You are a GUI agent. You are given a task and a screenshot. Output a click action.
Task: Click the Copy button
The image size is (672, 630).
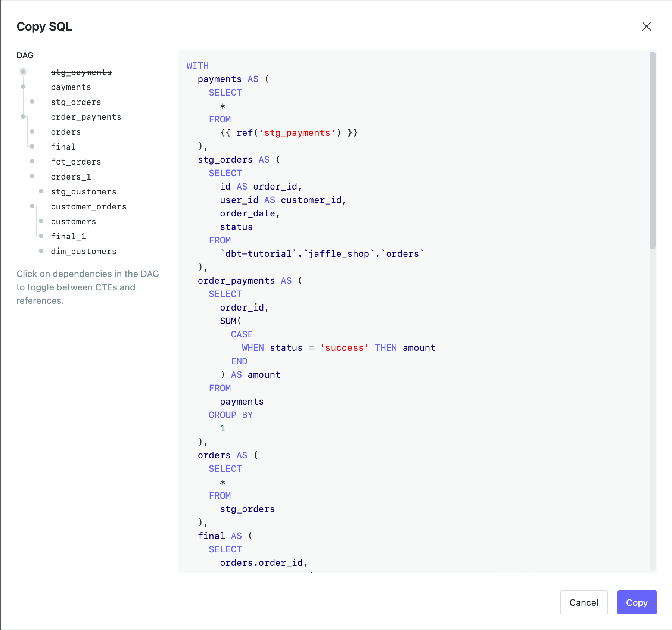coord(637,602)
